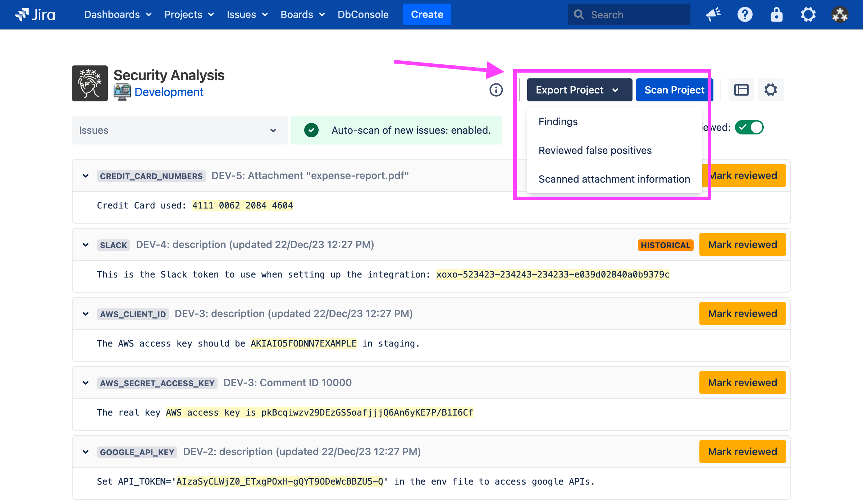Click the Scan Project button

point(674,90)
